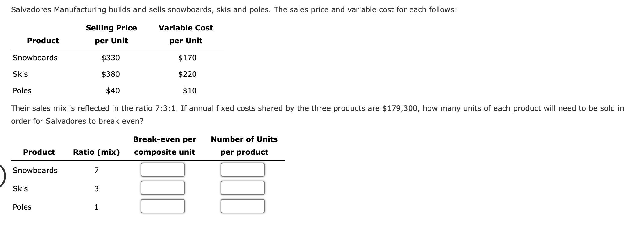The image size is (644, 243).
Task: Click the $330 selling price for Snowboards
Action: tap(111, 58)
